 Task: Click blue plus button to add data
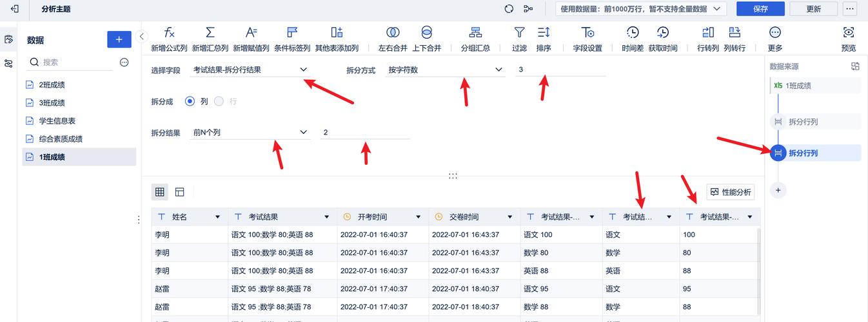tap(119, 39)
